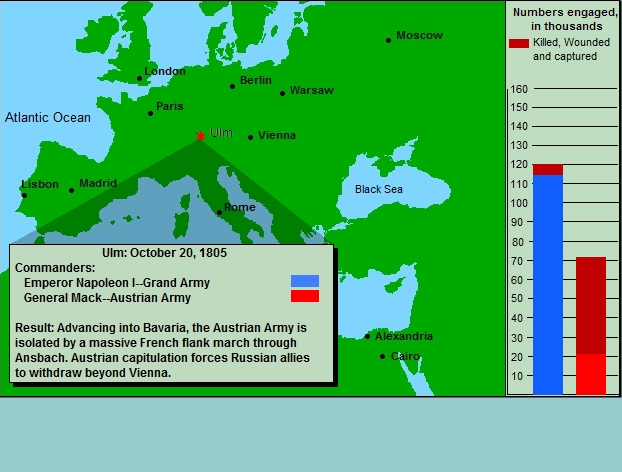The height and width of the screenshot is (472, 622).
Task: Click the Result paragraph text
Action: [162, 350]
